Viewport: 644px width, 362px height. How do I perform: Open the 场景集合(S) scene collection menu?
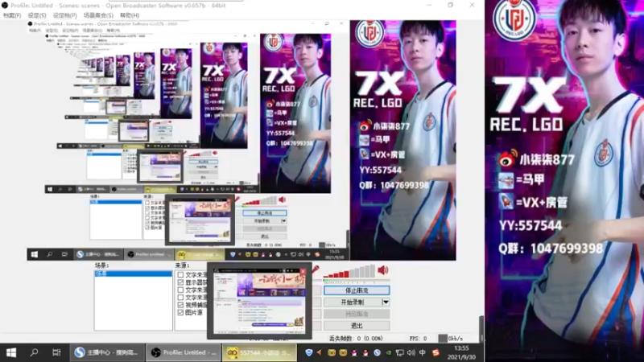point(98,15)
